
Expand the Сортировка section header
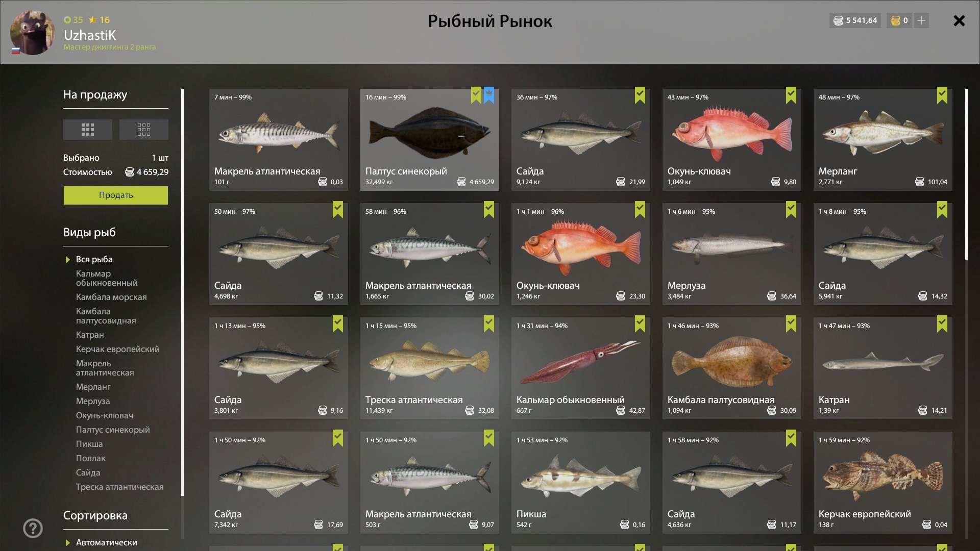95,515
